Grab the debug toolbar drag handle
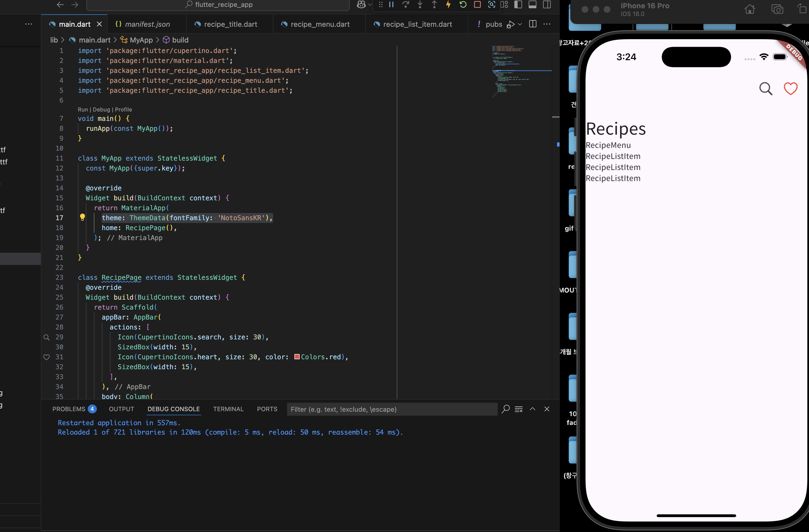This screenshot has height=532, width=809. [380, 4]
